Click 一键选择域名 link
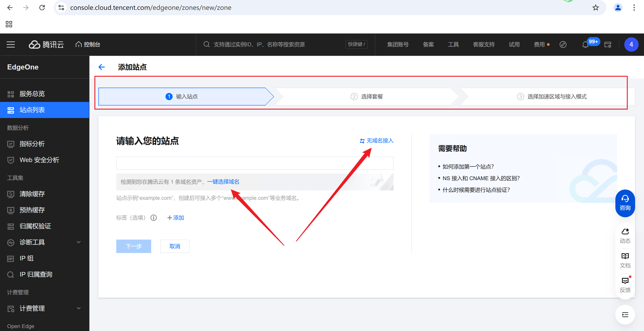 223,182
